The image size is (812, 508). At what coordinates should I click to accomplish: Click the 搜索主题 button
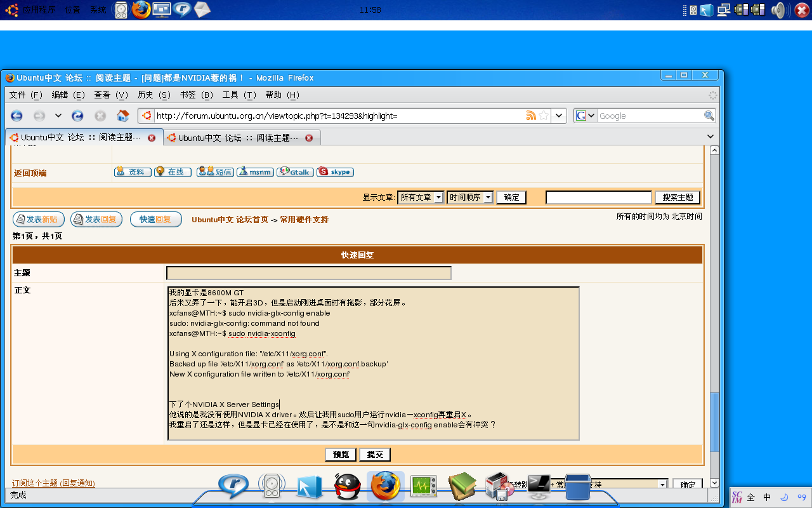click(678, 197)
